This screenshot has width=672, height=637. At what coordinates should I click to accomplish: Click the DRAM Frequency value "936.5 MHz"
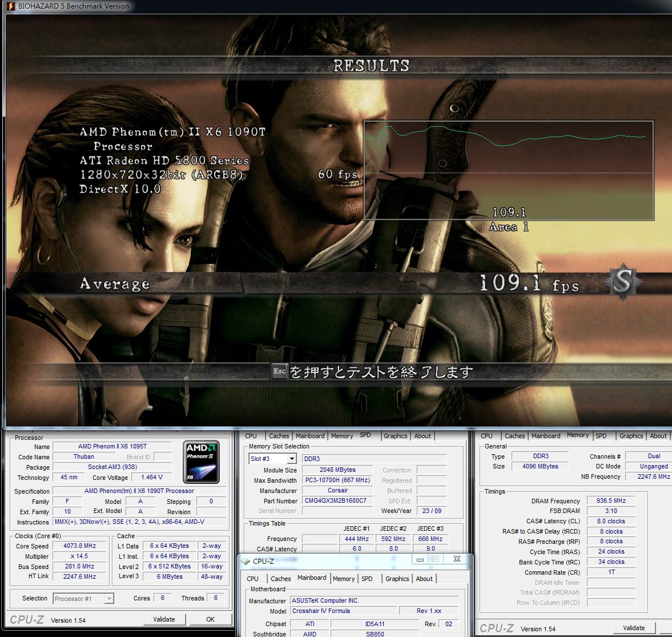pyautogui.click(x=611, y=501)
